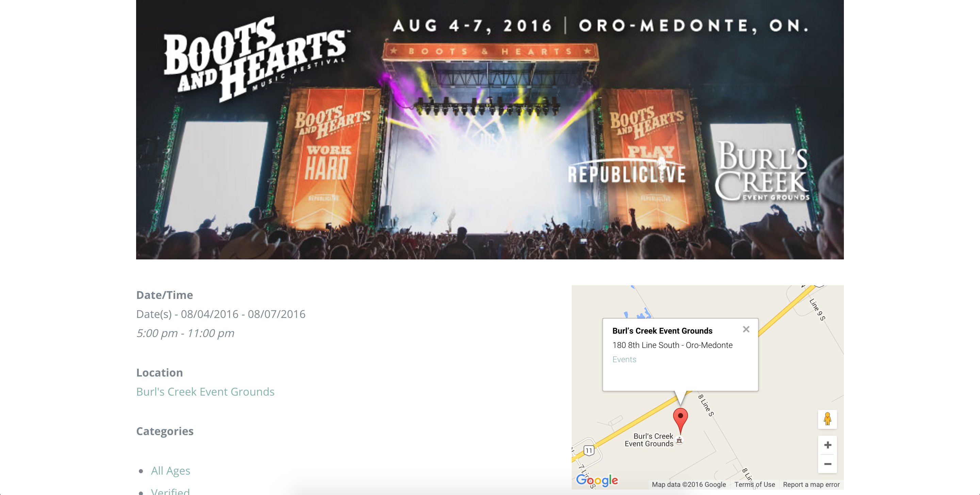This screenshot has height=495, width=980.
Task: Zoom out of the map
Action: 828,464
